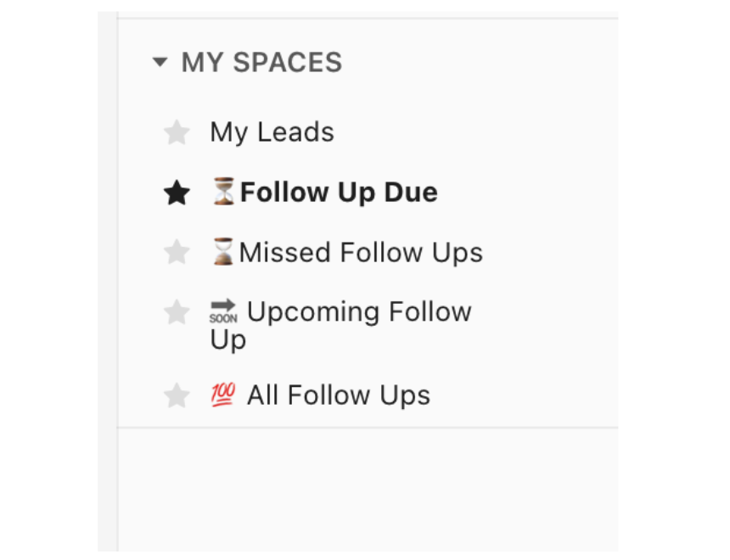Click the 100 emoji beside All Follow Ups
Viewport: 730px width, 560px height.
point(223,394)
